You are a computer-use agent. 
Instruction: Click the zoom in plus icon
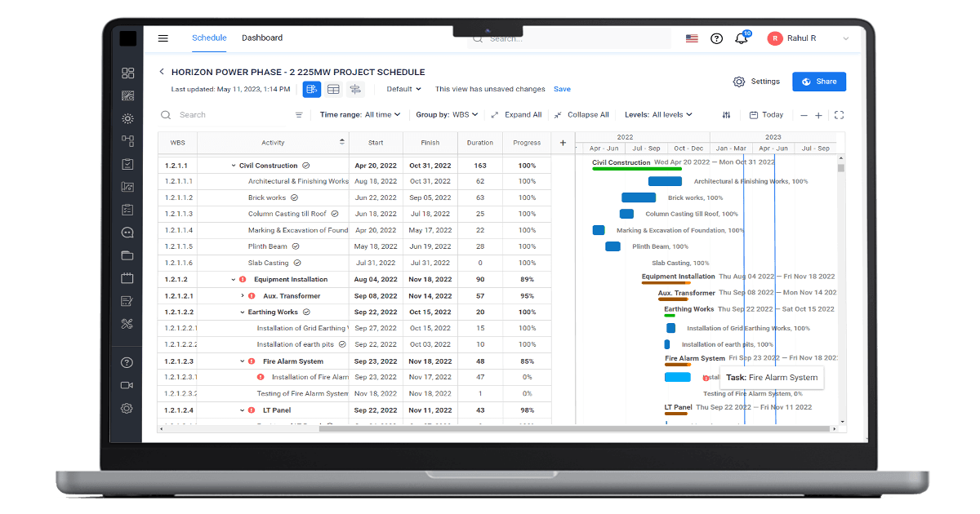819,115
